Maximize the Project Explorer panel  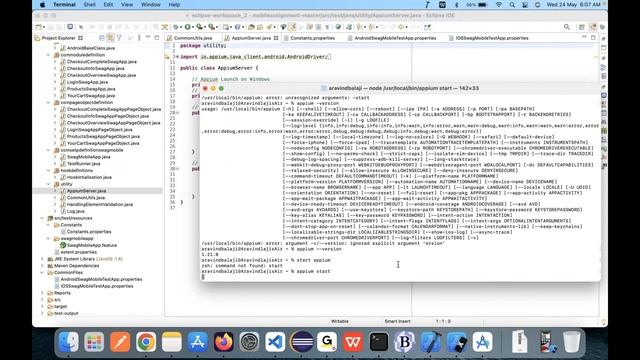pos(157,38)
